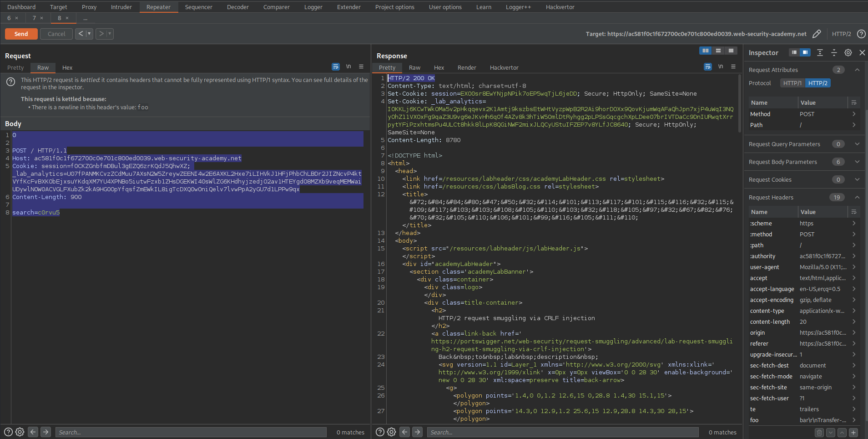Select top-bottom stacked layout for request/response
Screen dimensions: 868x439
[x=718, y=51]
